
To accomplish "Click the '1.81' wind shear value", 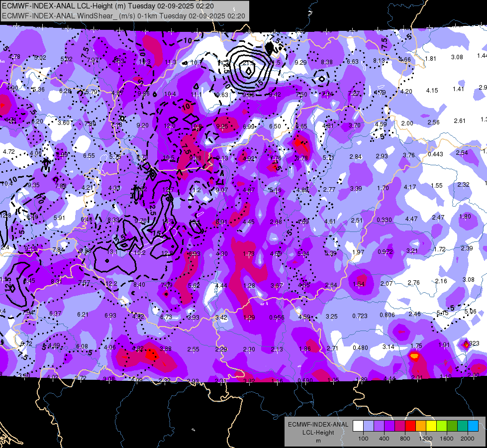I will coord(430,58).
